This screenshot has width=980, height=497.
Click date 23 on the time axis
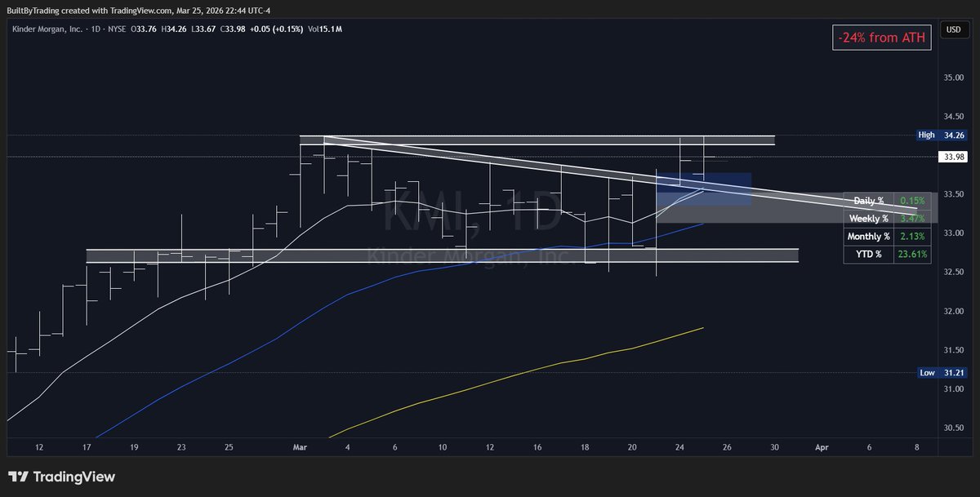click(x=181, y=447)
